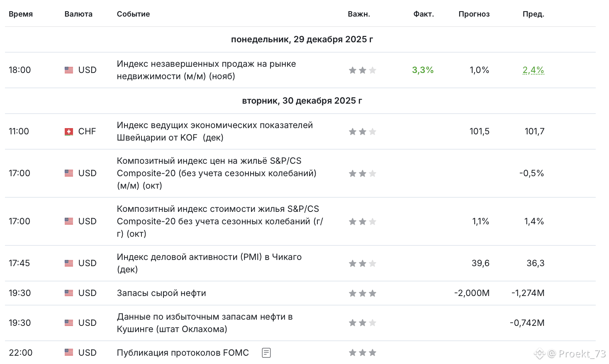Click the US flag in the Chicago PMI row
This screenshot has width=609, height=364.
(x=69, y=263)
